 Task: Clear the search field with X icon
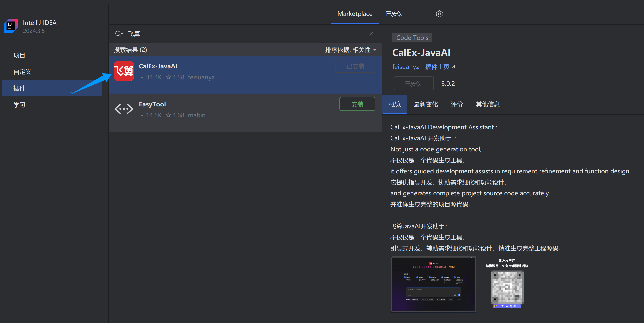[371, 34]
